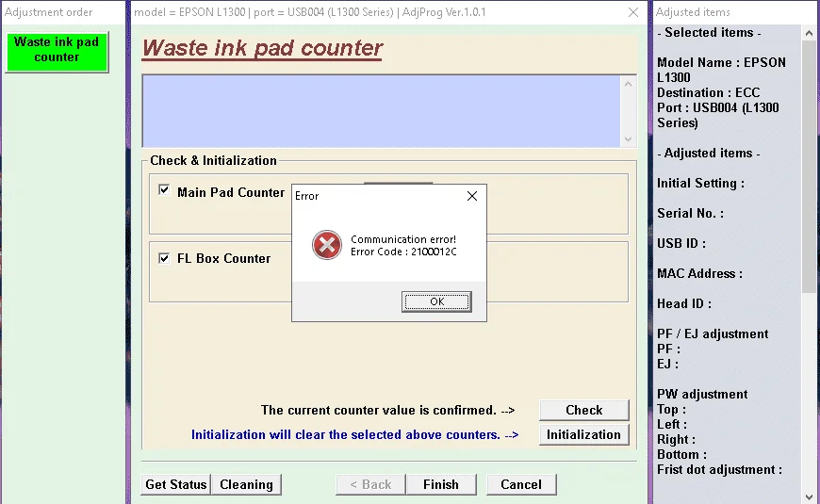Select Waste ink pad counter green button
The image size is (820, 504).
click(x=57, y=52)
